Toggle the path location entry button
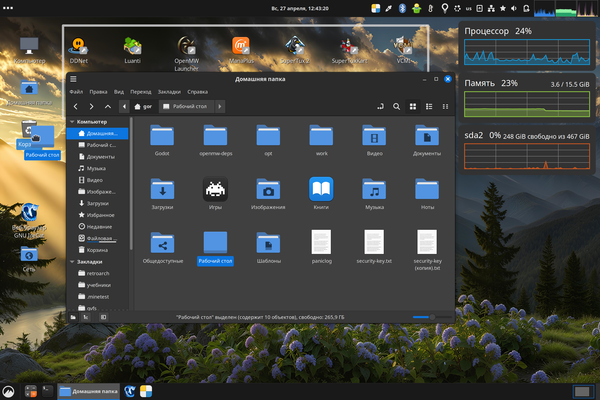This screenshot has width=600, height=400. (381, 105)
